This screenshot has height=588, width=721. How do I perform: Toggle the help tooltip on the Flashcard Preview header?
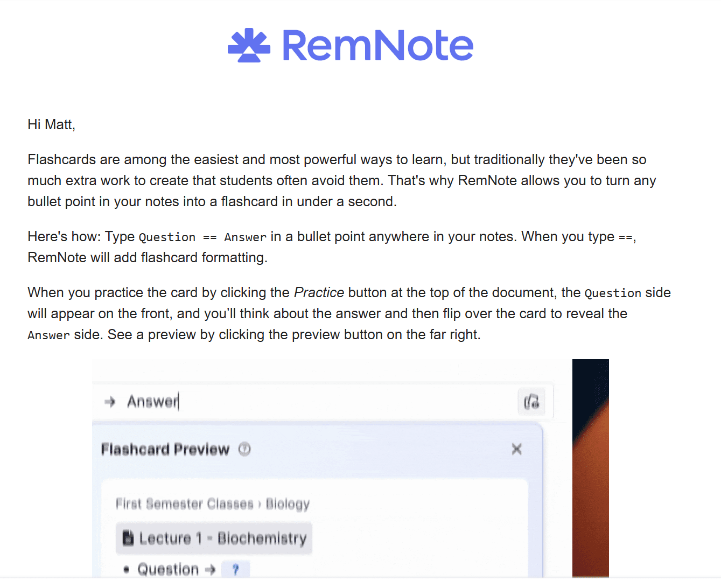(244, 449)
